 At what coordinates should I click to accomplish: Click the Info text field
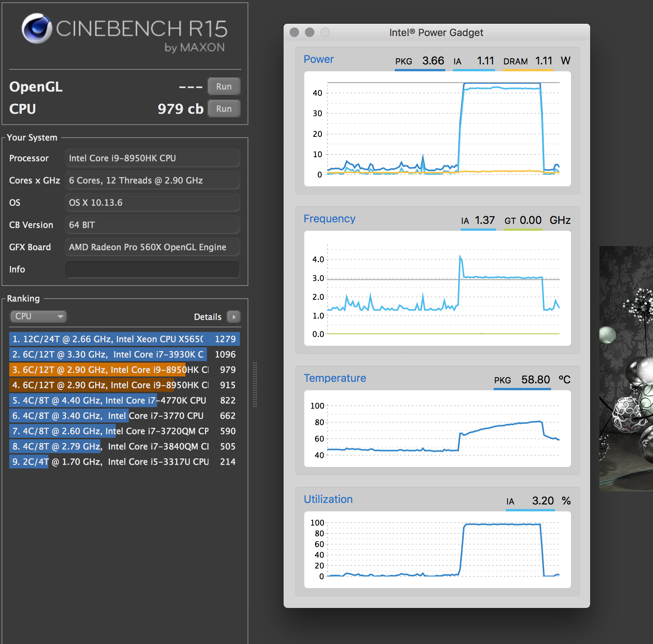click(x=152, y=269)
